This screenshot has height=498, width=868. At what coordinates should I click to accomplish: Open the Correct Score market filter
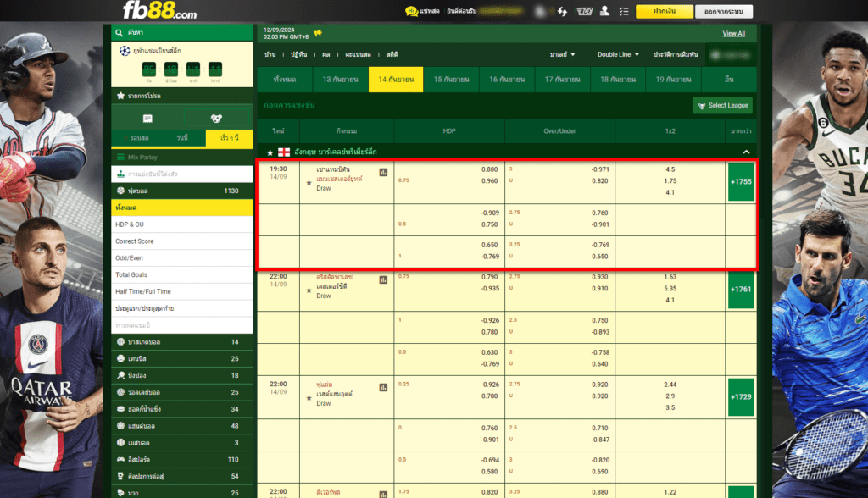coord(182,241)
